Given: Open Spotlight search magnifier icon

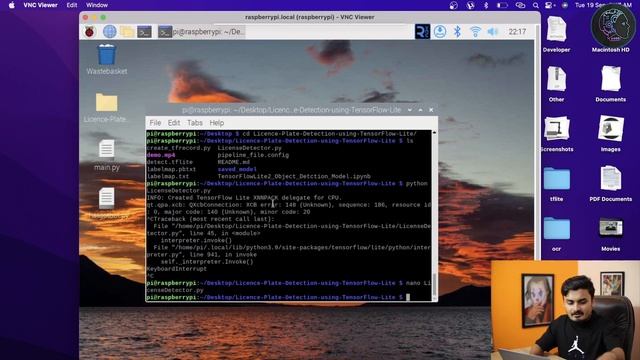Looking at the screenshot, I should point(536,5).
